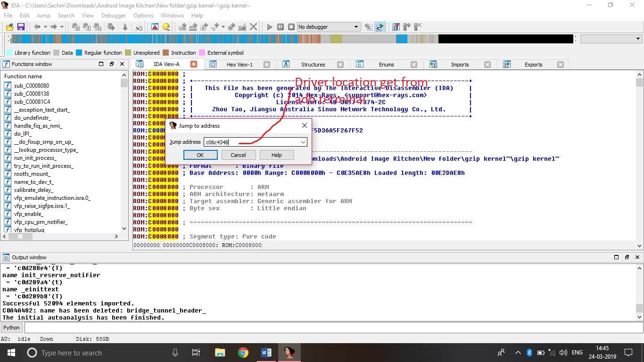This screenshot has width=644, height=362.
Task: Open the No debugger dropdown
Action: click(356, 27)
